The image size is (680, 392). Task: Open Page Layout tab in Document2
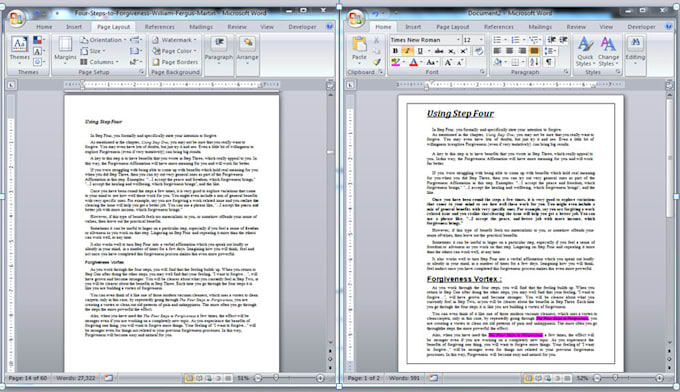[x=452, y=27]
